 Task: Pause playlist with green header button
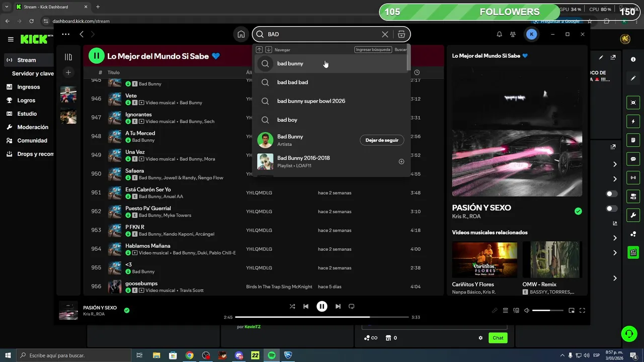pos(97,56)
